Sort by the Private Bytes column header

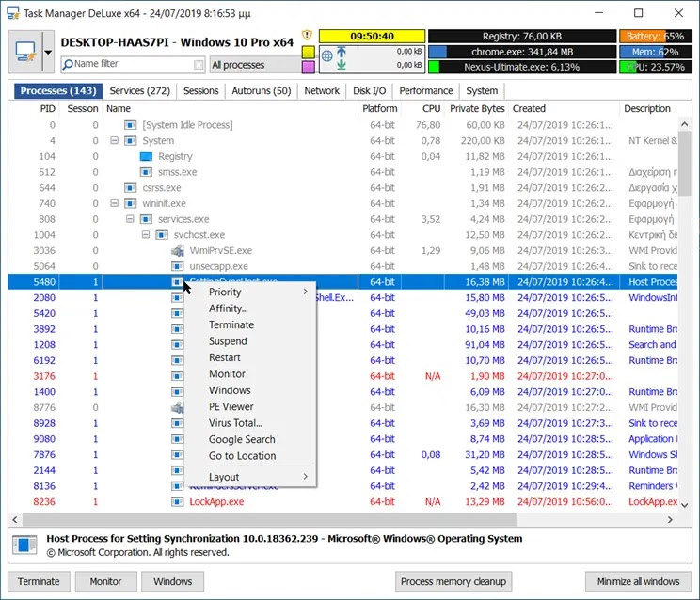(477, 109)
